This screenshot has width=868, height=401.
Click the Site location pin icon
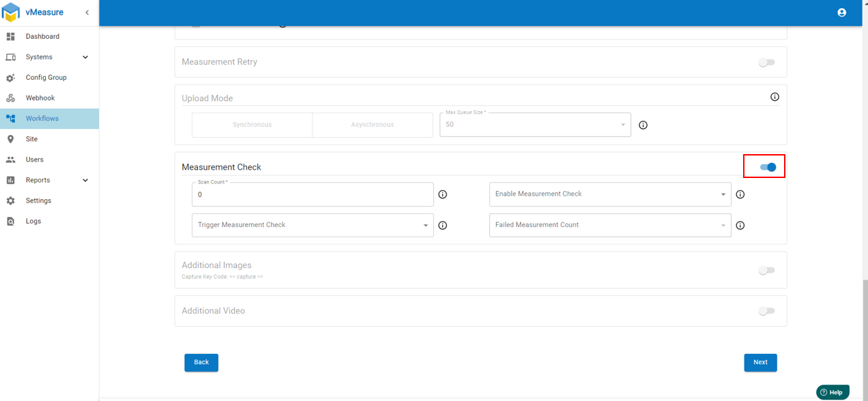tap(10, 138)
